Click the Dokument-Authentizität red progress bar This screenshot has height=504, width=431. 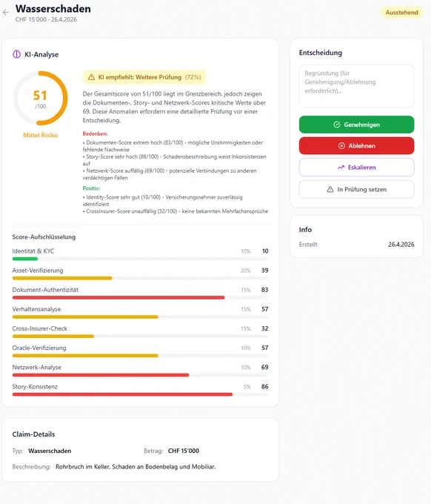point(118,298)
